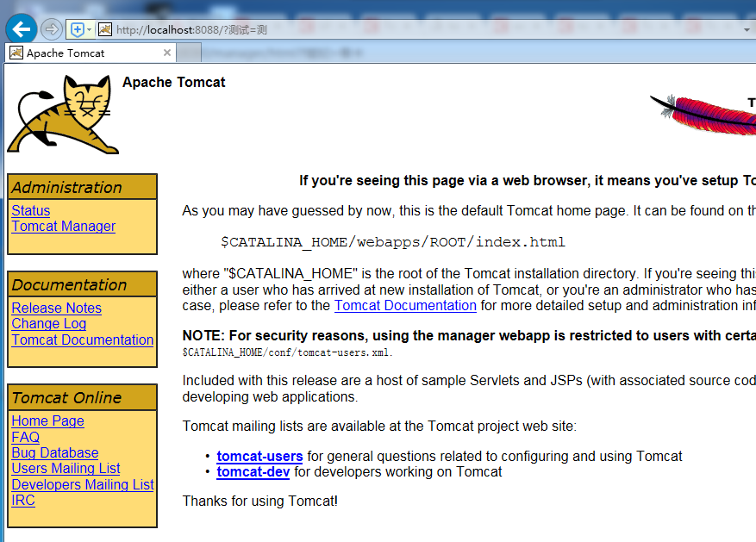Image resolution: width=756 pixels, height=542 pixels.
Task: Open the tomcat-dev mailing list link
Action: 253,471
